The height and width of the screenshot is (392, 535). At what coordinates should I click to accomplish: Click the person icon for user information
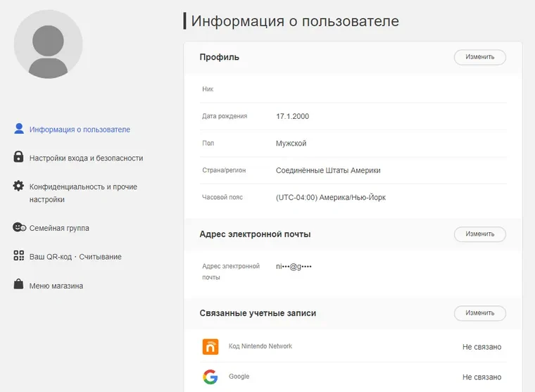19,129
